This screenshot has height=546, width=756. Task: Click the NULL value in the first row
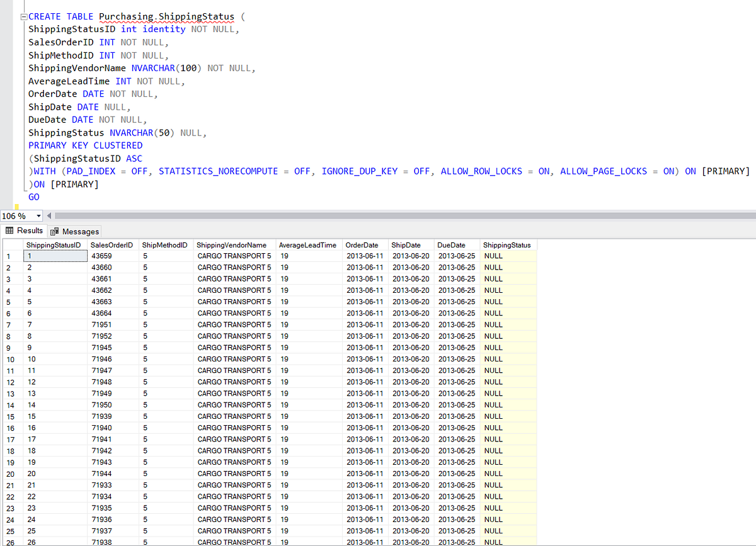(493, 256)
